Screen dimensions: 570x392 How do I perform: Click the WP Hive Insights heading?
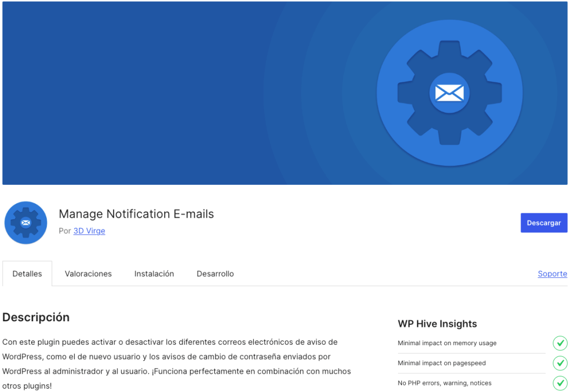[438, 324]
